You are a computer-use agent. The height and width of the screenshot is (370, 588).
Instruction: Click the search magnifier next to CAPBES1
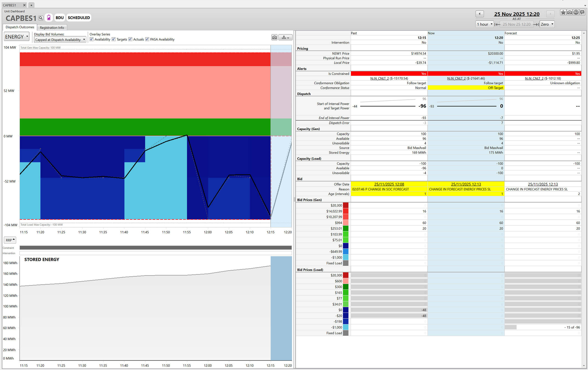pyautogui.click(x=41, y=18)
